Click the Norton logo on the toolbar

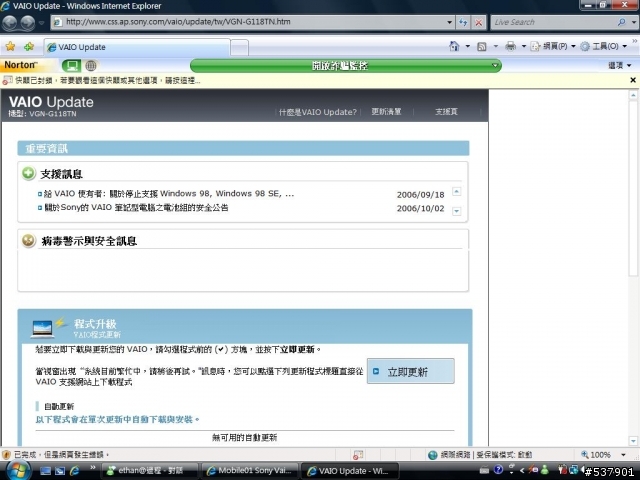pos(21,65)
